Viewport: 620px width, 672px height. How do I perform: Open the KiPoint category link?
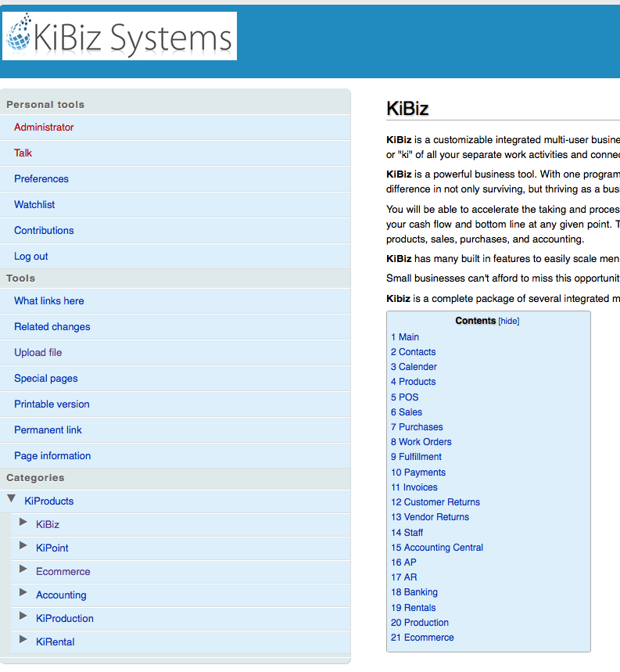pos(52,548)
